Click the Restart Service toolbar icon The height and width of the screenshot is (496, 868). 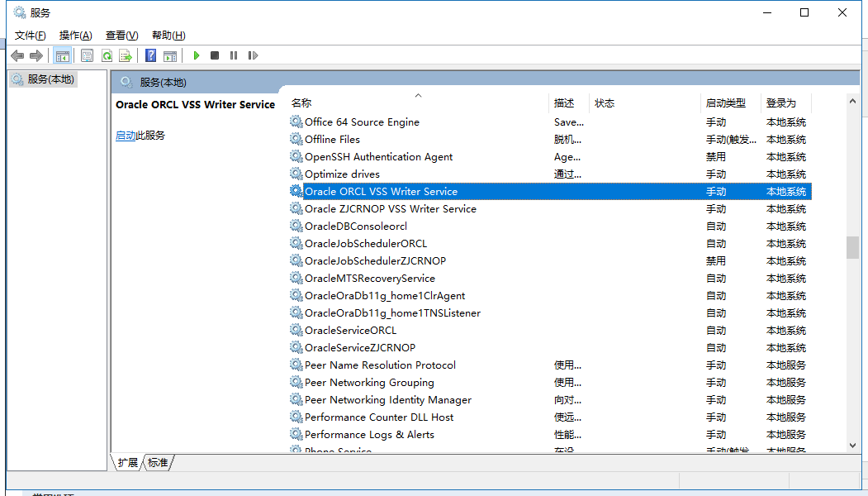click(253, 55)
